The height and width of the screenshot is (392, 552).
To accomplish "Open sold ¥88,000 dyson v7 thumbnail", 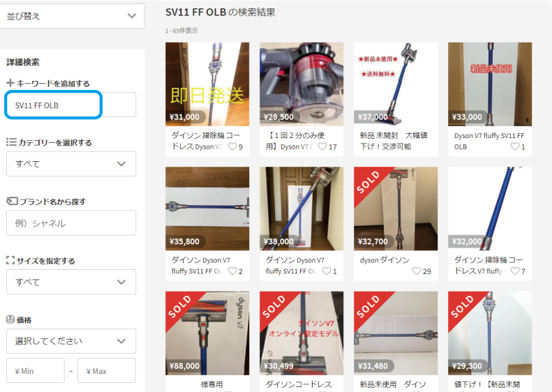I will 207,333.
